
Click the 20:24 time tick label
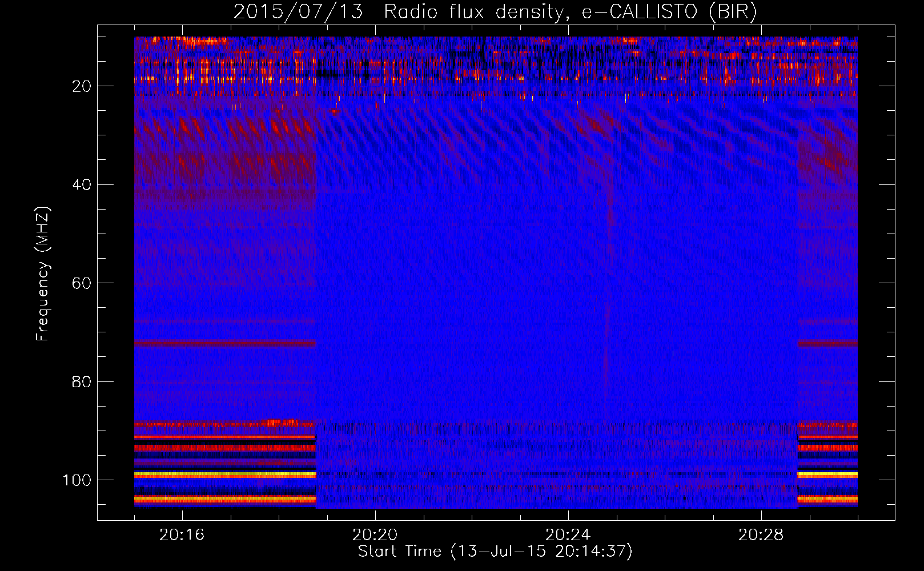click(x=568, y=535)
